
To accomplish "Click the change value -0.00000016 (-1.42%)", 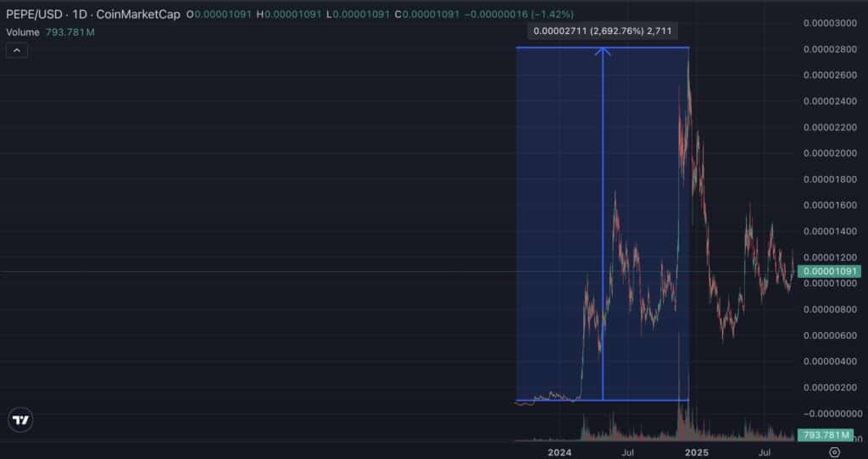I will point(519,14).
